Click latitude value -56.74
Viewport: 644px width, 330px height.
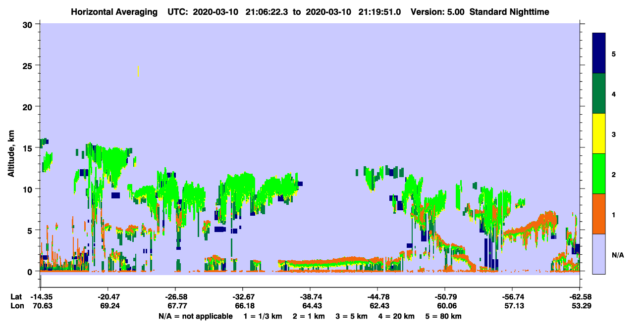512,297
